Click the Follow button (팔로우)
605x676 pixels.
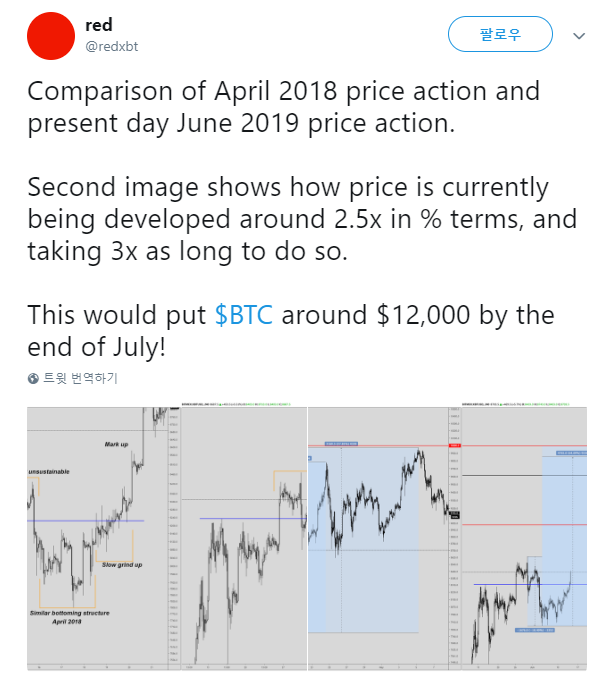pos(500,34)
